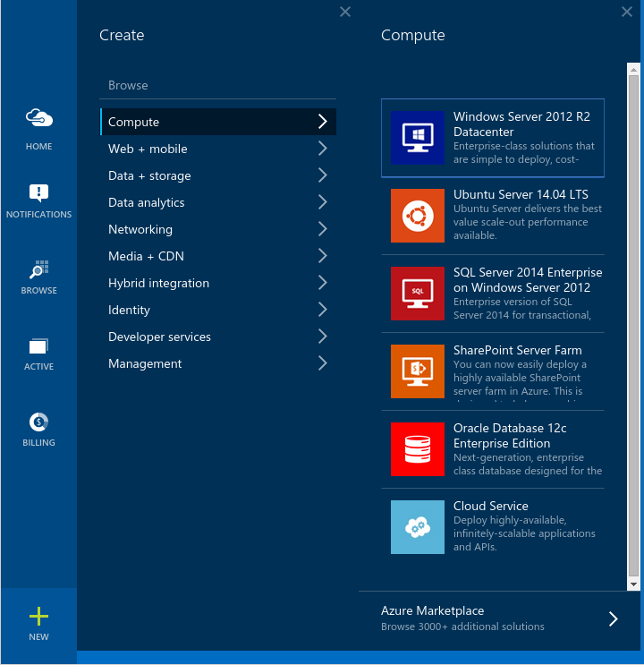Choose the SharePoint Server Farm icon
This screenshot has height=665, width=644.
point(418,371)
